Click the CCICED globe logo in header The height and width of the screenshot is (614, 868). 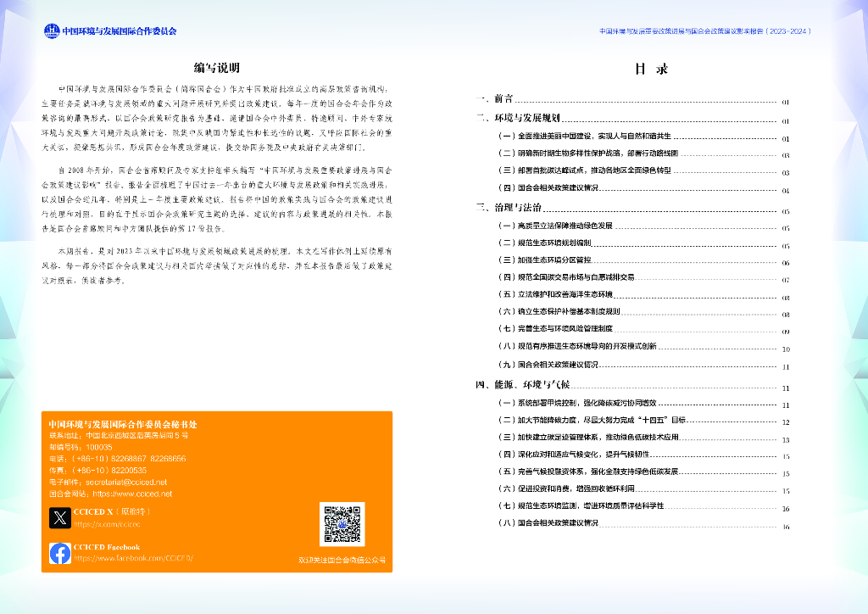click(x=52, y=31)
